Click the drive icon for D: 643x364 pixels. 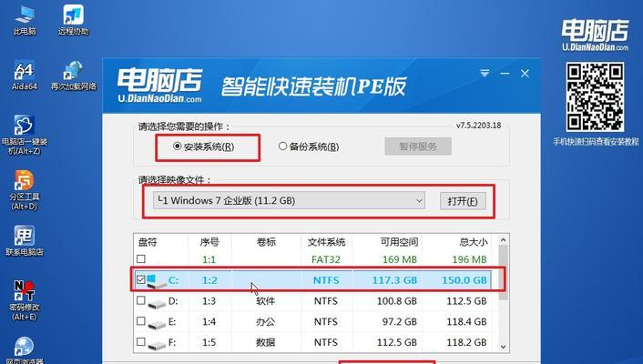157,303
